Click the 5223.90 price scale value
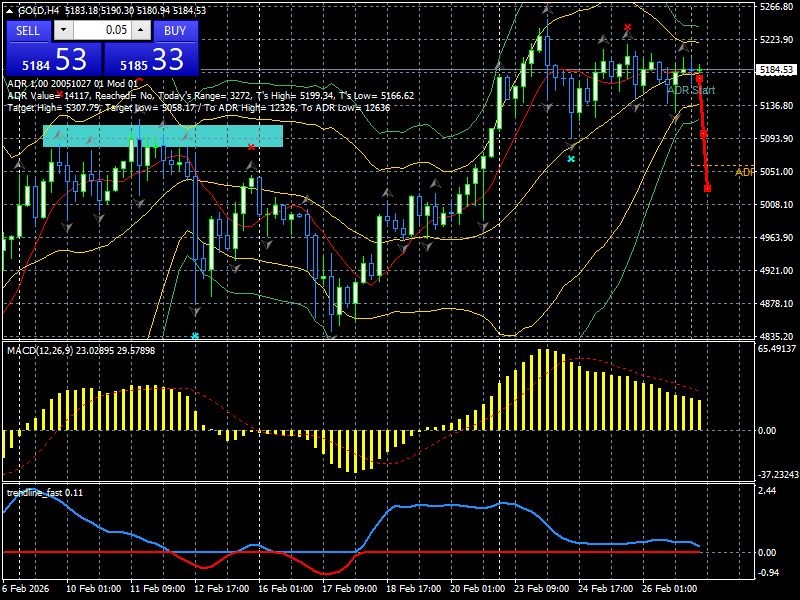 777,40
